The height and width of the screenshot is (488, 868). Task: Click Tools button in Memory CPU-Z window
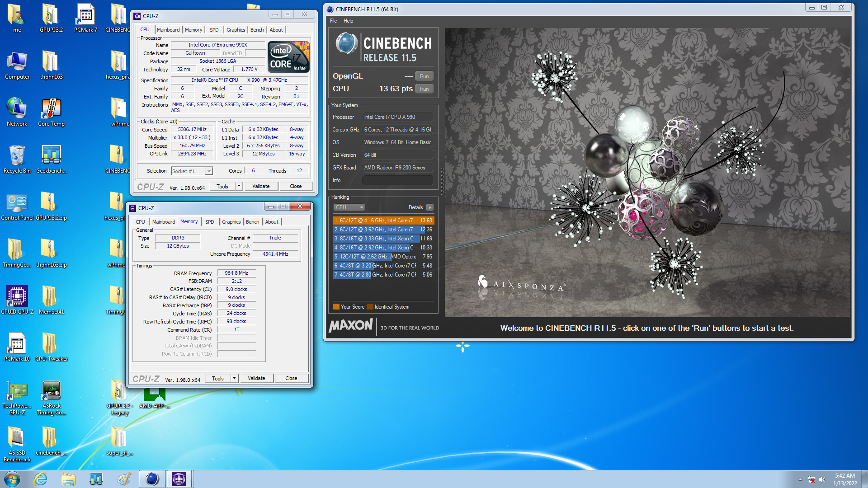(218, 378)
